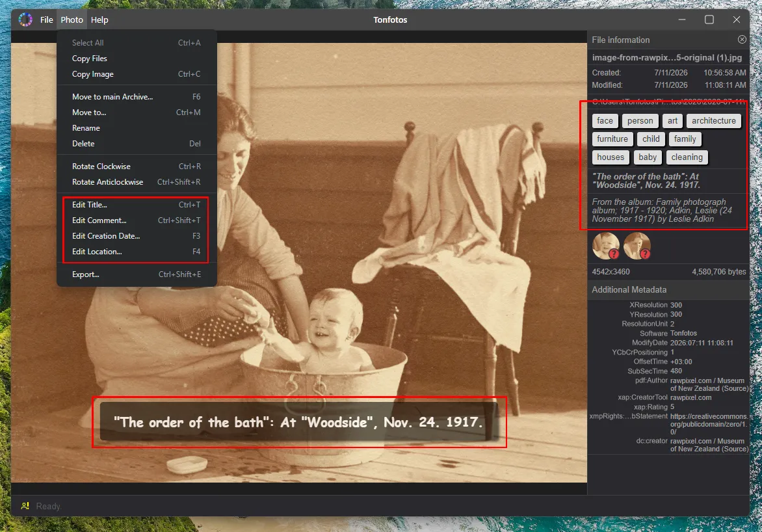This screenshot has width=762, height=532.
Task: Click the ModifyDate metadata value
Action: coord(702,343)
